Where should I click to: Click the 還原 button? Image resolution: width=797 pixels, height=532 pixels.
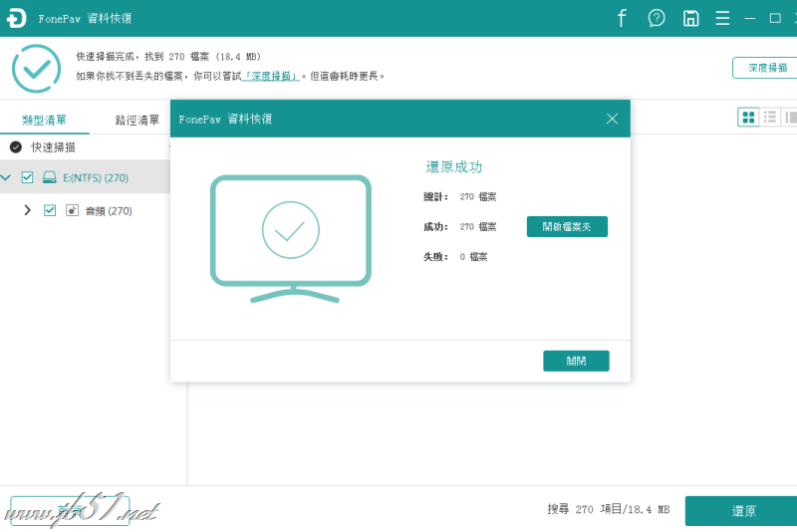click(743, 511)
